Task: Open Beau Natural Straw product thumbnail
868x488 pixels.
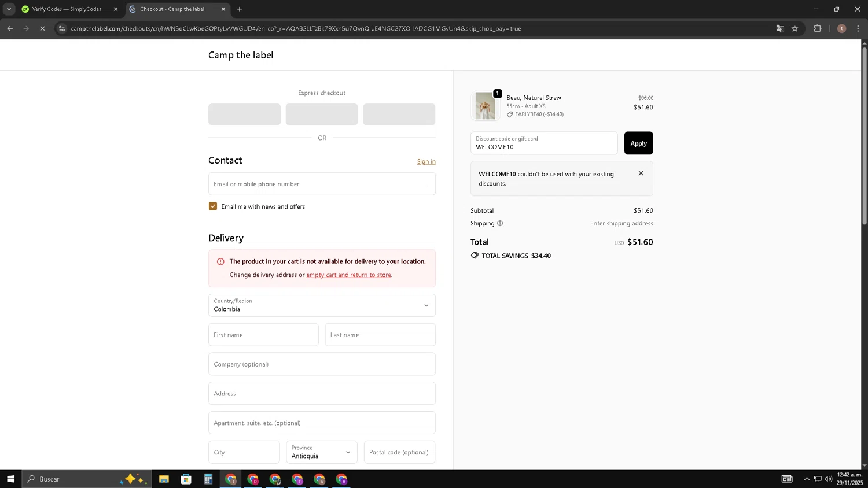Action: click(x=485, y=106)
